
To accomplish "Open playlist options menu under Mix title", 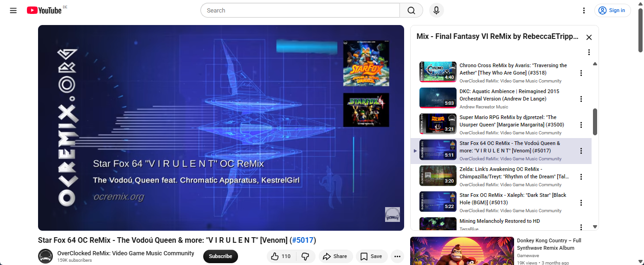I will pyautogui.click(x=589, y=52).
